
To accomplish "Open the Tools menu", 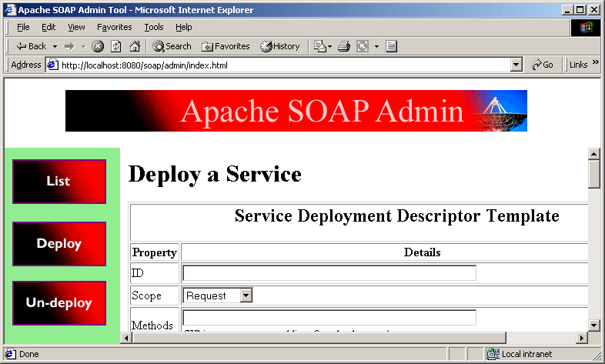I will (154, 27).
